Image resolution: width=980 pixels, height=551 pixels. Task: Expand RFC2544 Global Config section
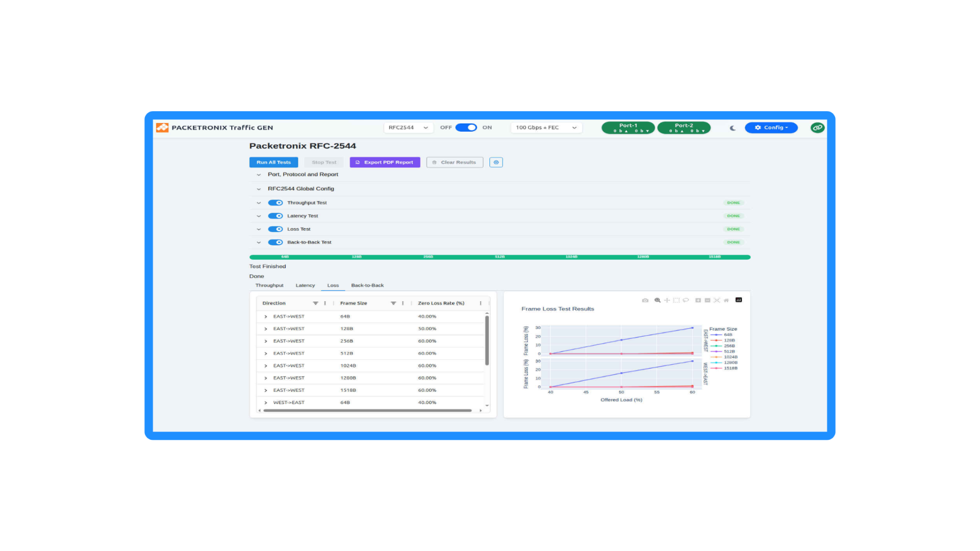tap(259, 189)
